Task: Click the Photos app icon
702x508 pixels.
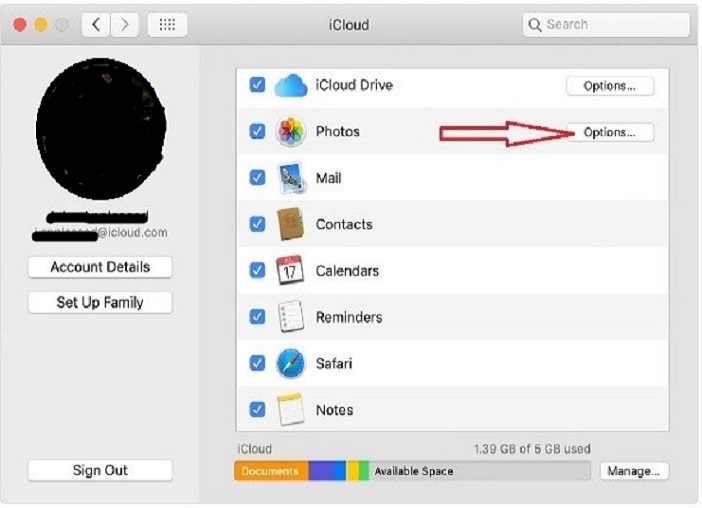Action: coord(290,132)
